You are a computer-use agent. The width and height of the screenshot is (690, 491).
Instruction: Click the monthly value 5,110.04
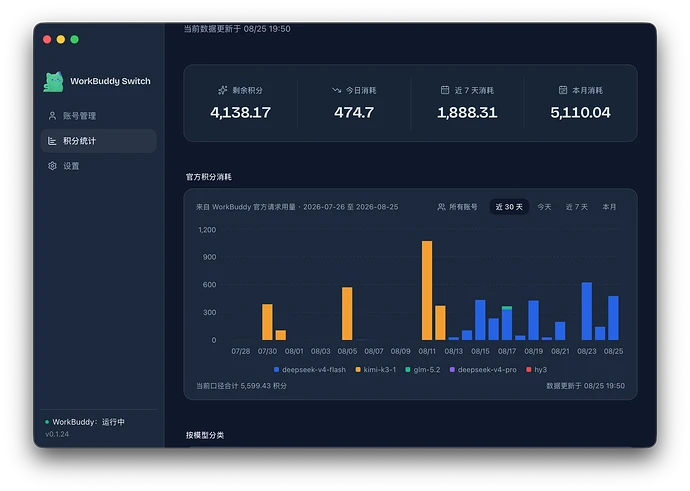(580, 113)
